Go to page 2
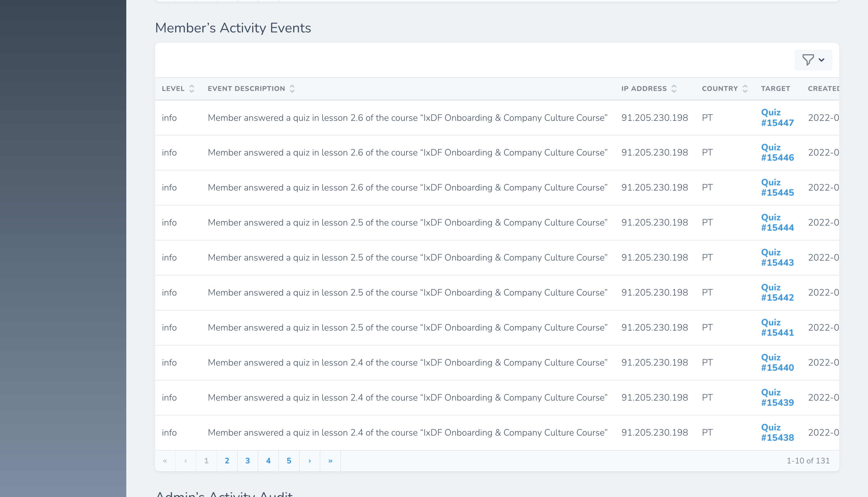The width and height of the screenshot is (868, 497). (227, 461)
